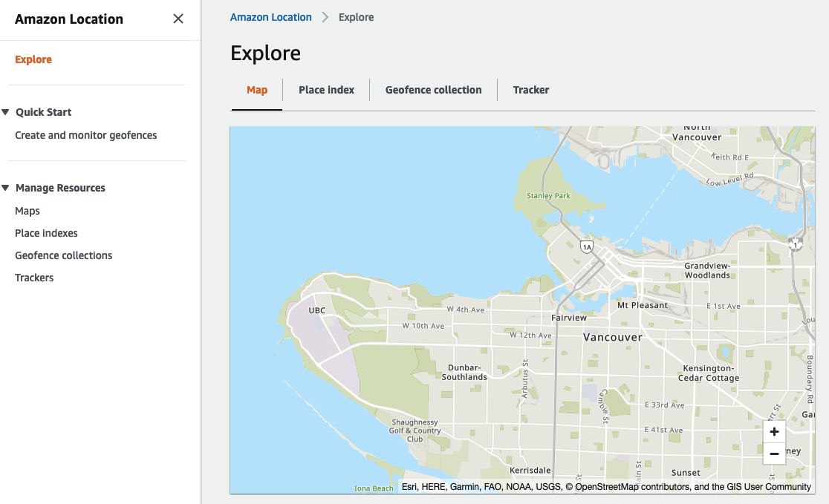Image resolution: width=829 pixels, height=504 pixels.
Task: Zoom out on the map
Action: tap(774, 454)
